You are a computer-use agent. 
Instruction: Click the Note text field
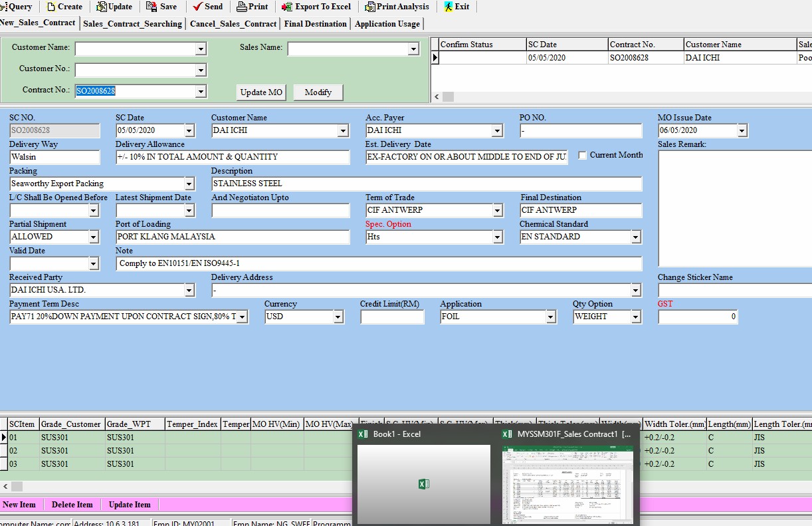(x=379, y=264)
